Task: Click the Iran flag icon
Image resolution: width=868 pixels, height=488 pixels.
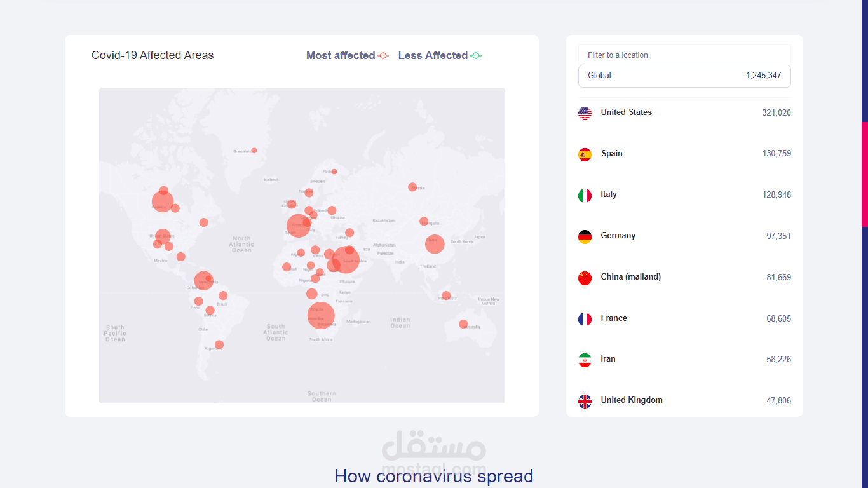Action: click(x=585, y=360)
